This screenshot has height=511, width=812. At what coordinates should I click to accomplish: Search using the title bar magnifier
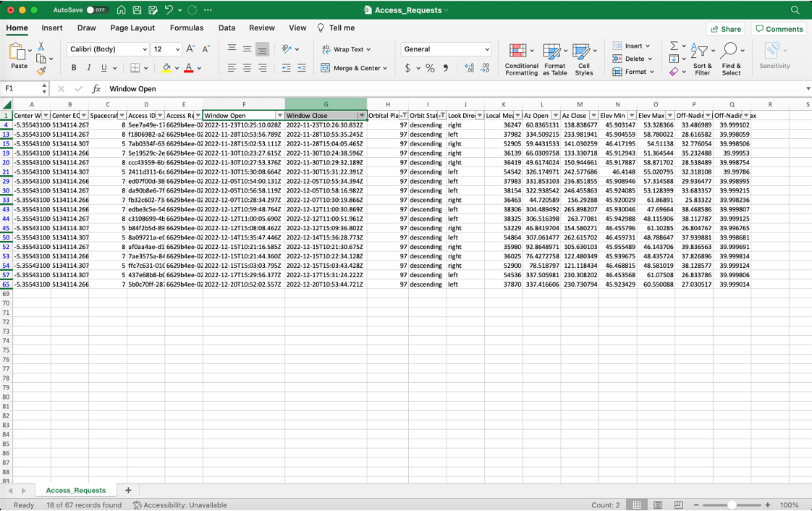pos(795,10)
